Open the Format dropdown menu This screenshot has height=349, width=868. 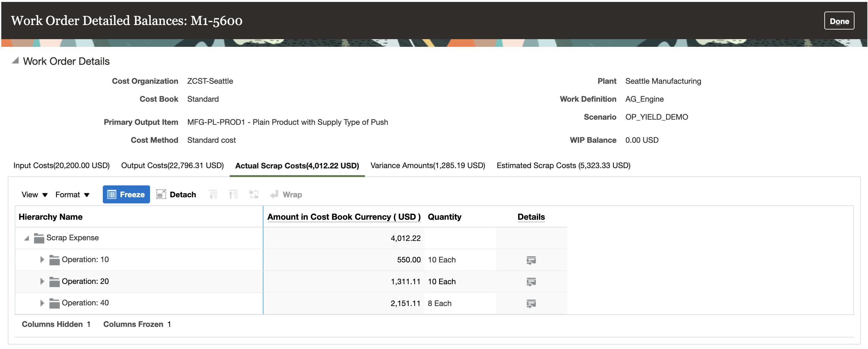(72, 194)
